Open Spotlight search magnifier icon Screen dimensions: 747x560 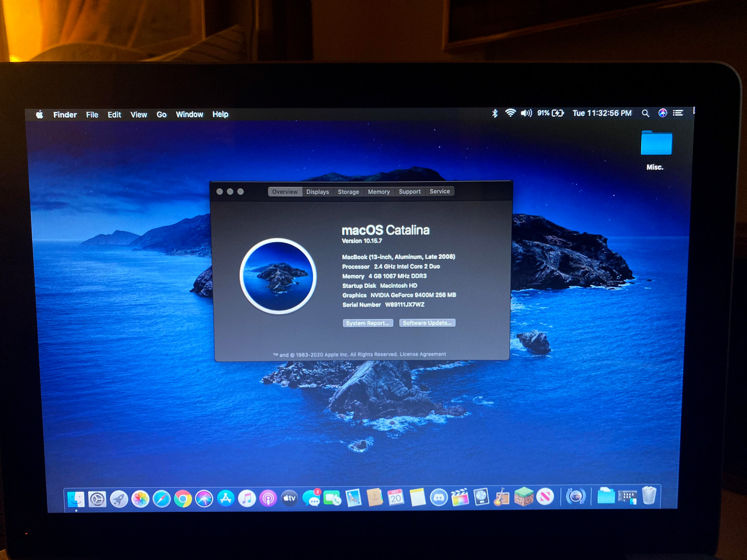(x=645, y=113)
